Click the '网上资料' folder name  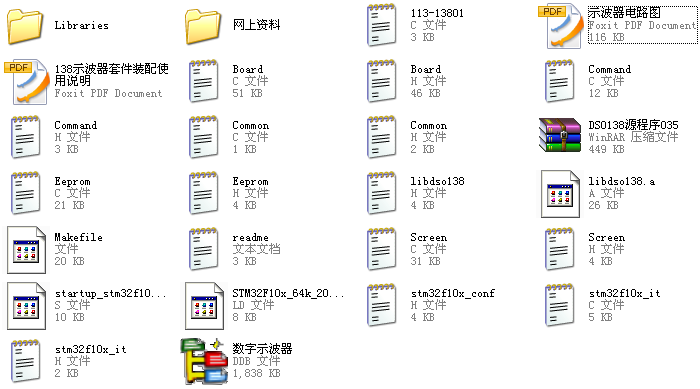(256, 25)
